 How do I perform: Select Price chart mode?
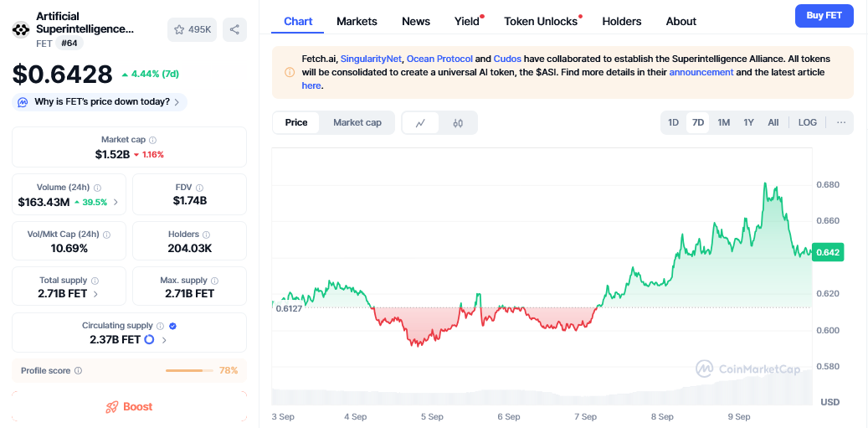pyautogui.click(x=296, y=122)
